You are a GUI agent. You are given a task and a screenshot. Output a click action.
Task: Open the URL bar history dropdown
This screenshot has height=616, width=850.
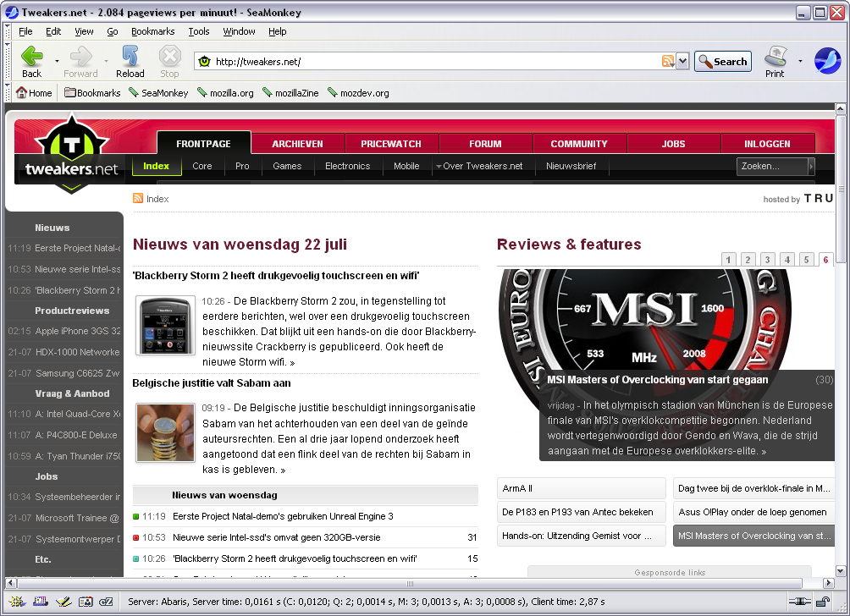click(682, 61)
